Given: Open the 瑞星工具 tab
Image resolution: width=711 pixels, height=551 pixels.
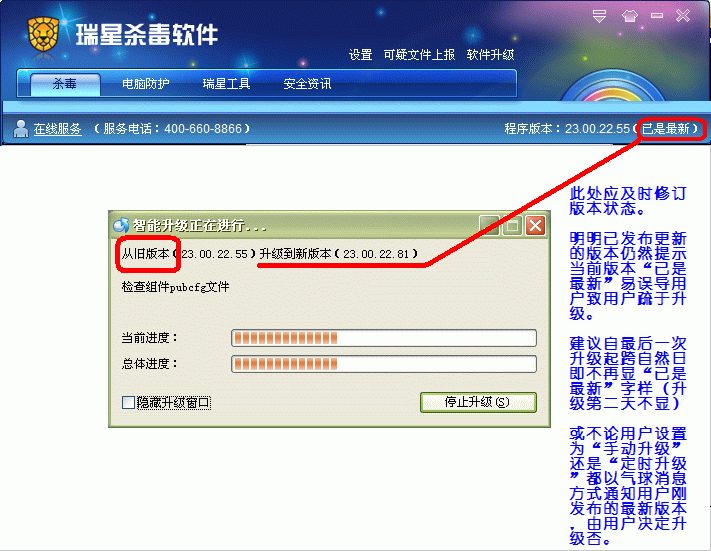Looking at the screenshot, I should pyautogui.click(x=226, y=84).
